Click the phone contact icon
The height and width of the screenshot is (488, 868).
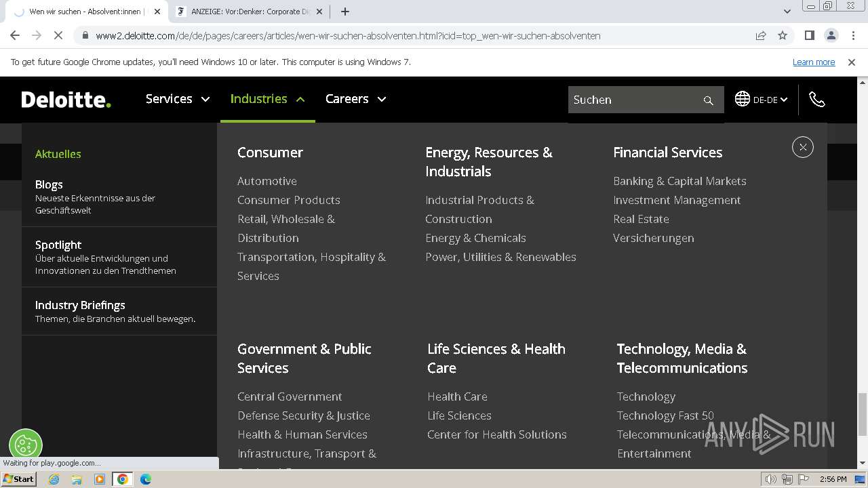pos(817,100)
